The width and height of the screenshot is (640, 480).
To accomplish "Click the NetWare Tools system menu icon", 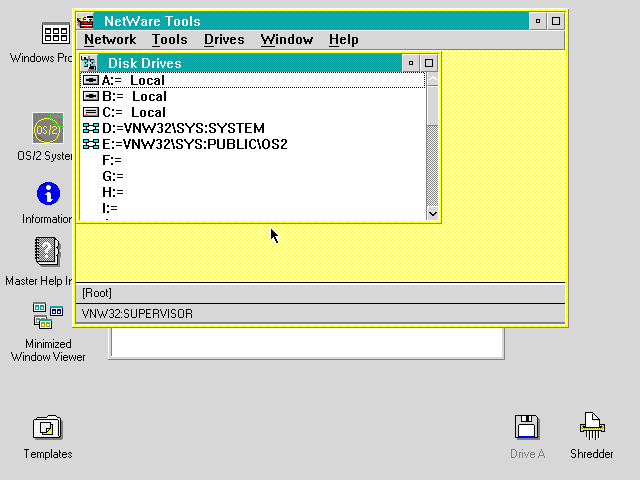I will pos(86,21).
